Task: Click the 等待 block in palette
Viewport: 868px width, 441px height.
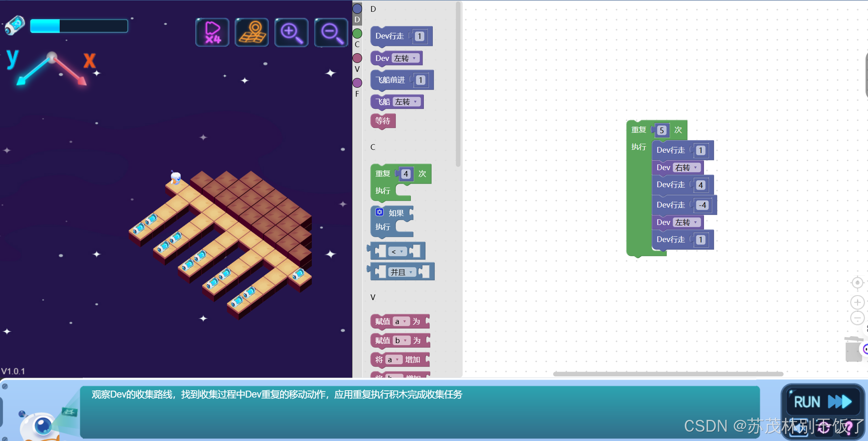Action: (x=382, y=121)
